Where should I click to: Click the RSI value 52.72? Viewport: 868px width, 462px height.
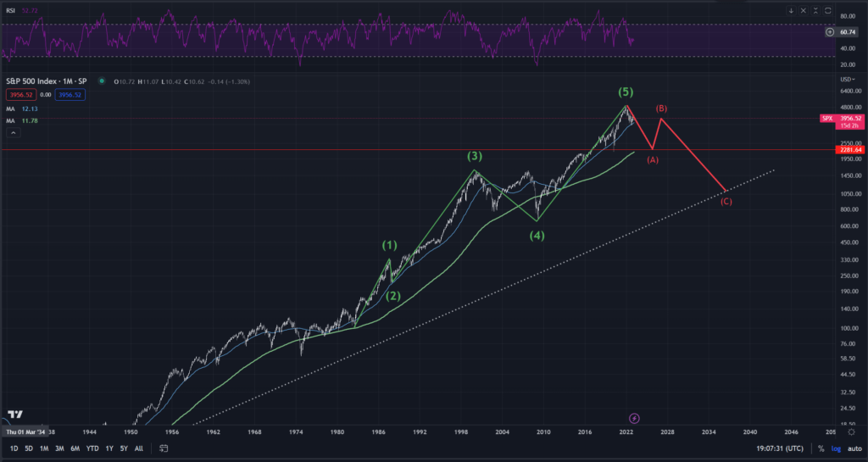(30, 10)
